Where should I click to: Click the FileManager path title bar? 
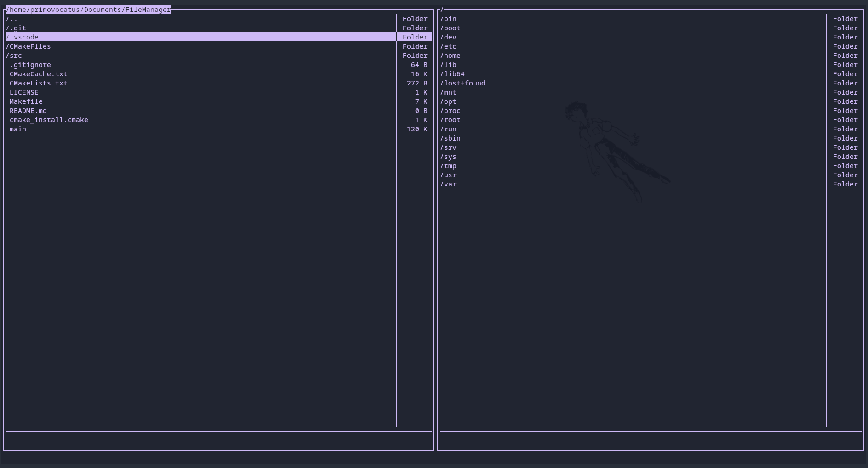tap(87, 9)
